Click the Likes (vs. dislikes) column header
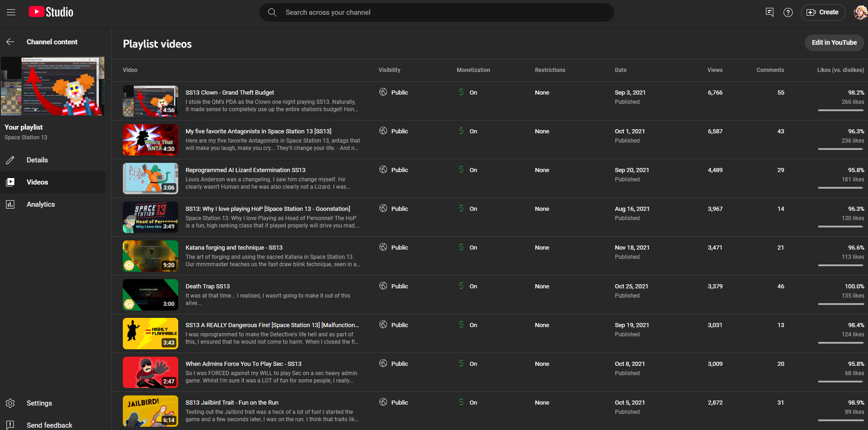This screenshot has width=868, height=430. 841,70
